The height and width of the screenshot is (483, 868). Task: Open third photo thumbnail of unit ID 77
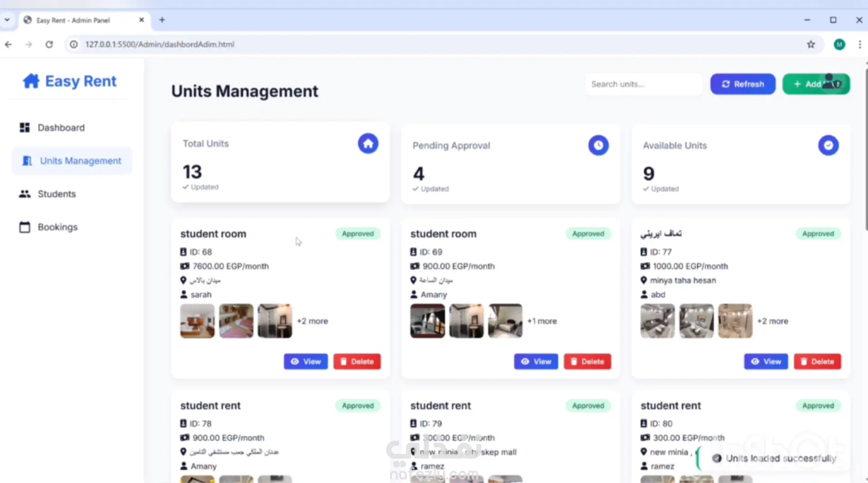click(x=735, y=321)
